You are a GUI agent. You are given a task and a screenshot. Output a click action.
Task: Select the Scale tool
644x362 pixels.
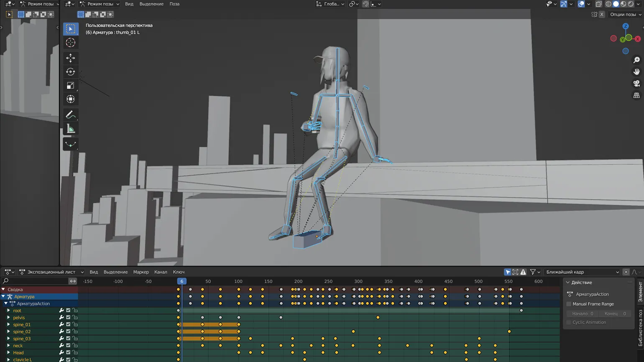tap(70, 86)
